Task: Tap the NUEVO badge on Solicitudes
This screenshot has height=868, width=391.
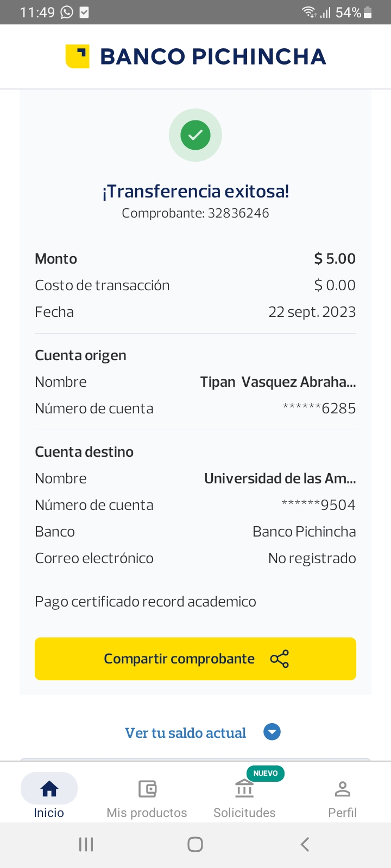Action: click(266, 773)
